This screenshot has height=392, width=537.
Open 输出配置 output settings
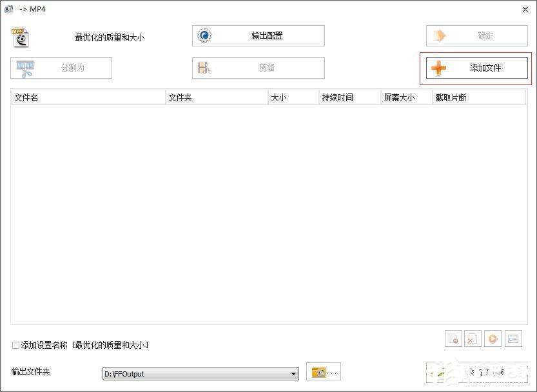(x=259, y=35)
